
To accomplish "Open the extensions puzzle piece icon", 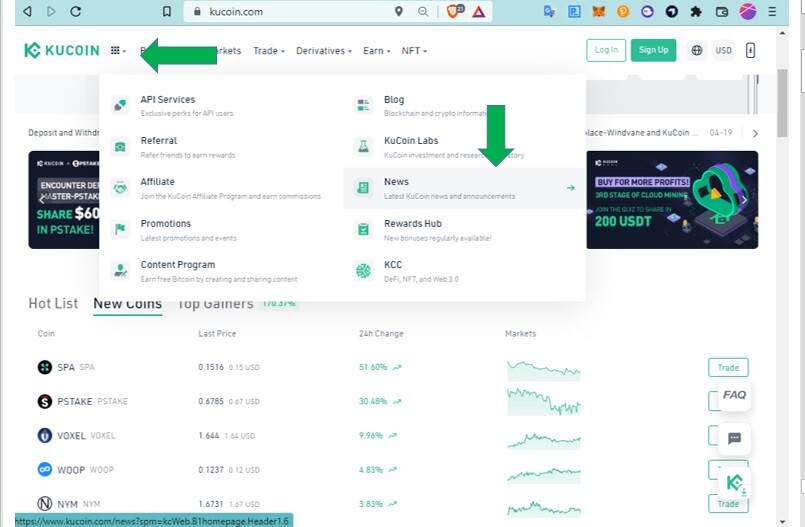I will pyautogui.click(x=696, y=11).
